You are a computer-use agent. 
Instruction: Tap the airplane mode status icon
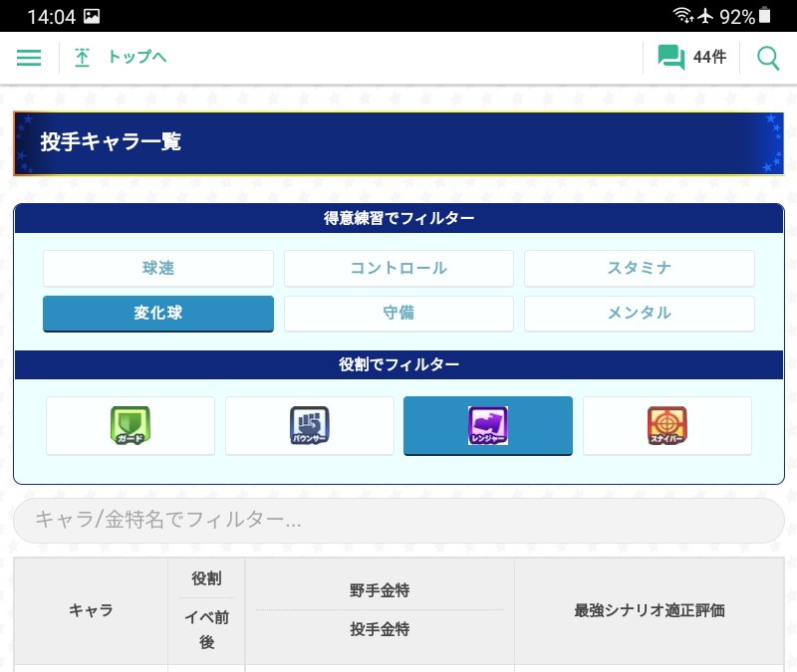pos(706,16)
